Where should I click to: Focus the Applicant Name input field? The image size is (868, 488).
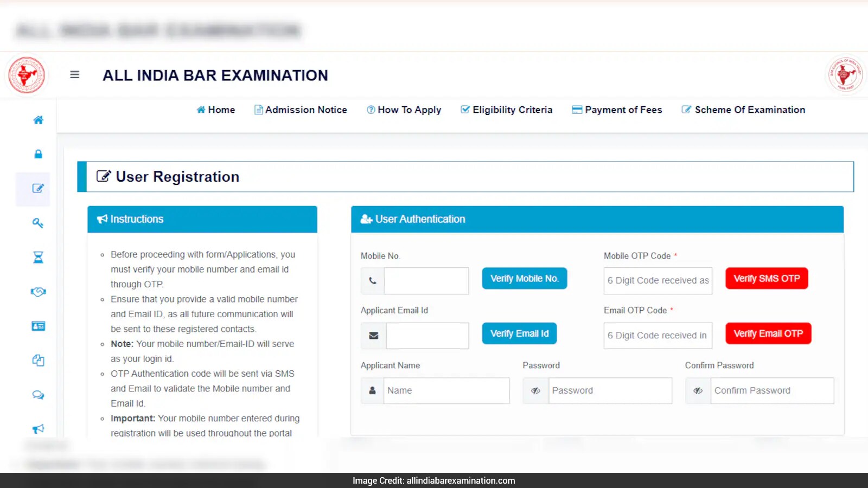(446, 390)
